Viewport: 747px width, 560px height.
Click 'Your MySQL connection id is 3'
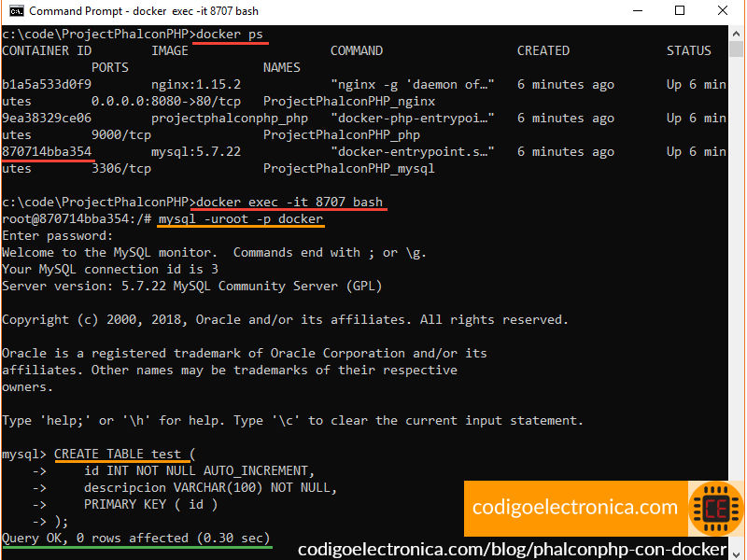[x=110, y=270]
